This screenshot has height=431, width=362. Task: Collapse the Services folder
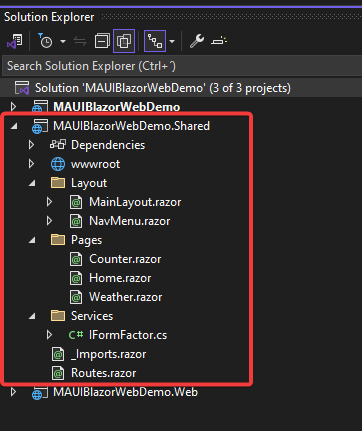[x=32, y=316]
